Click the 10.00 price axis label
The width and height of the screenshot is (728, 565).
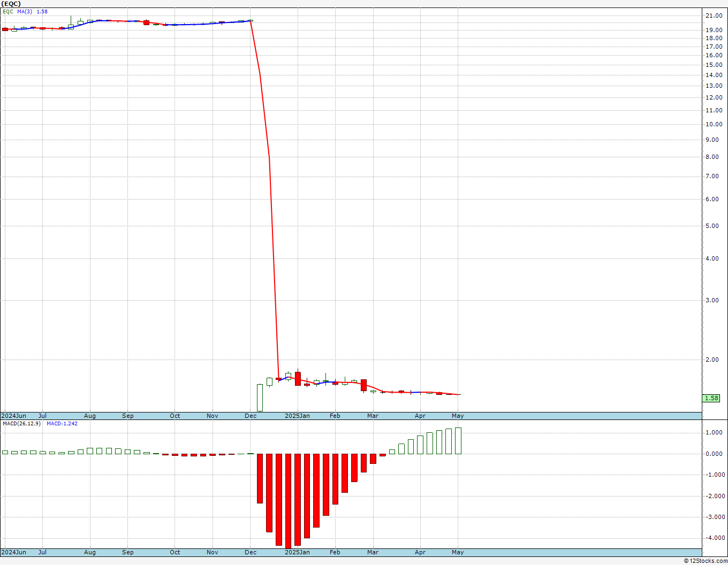click(714, 124)
